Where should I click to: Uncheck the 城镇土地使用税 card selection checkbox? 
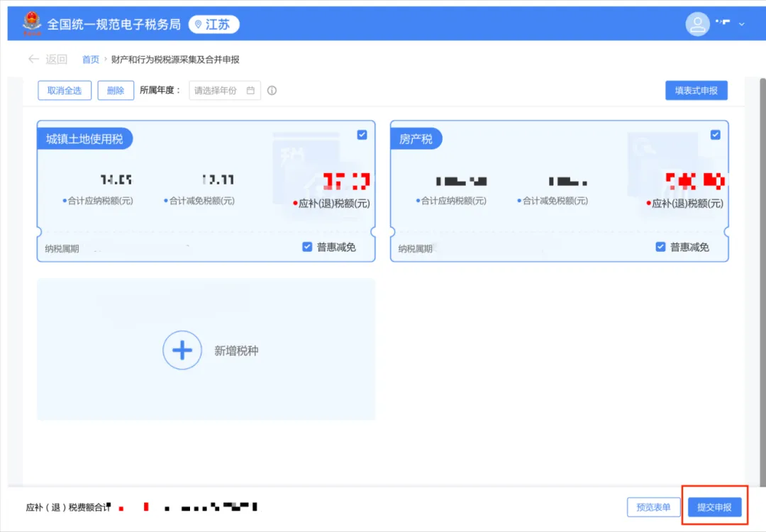coord(362,135)
